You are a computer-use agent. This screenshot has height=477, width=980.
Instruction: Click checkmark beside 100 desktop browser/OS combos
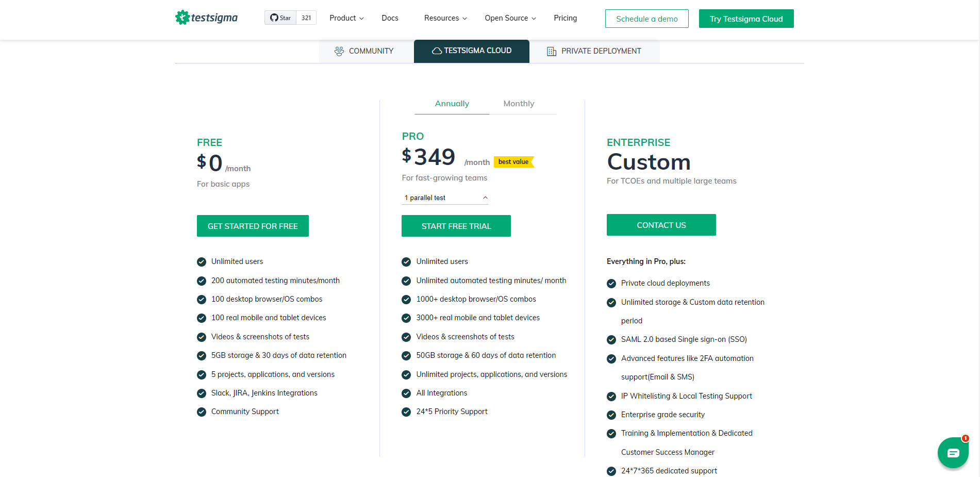pyautogui.click(x=202, y=300)
